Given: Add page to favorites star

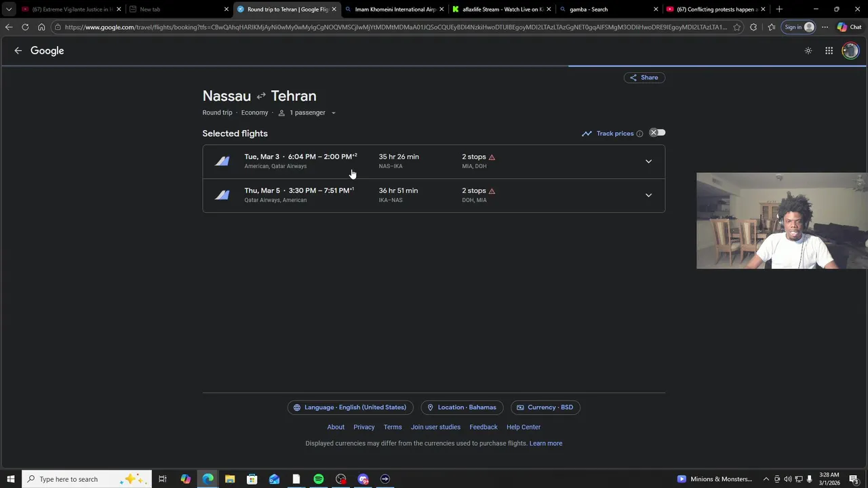Looking at the screenshot, I should tap(737, 27).
